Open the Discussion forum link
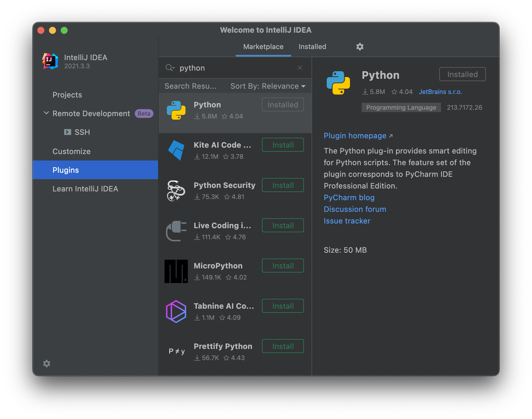The height and width of the screenshot is (419, 532). click(355, 209)
